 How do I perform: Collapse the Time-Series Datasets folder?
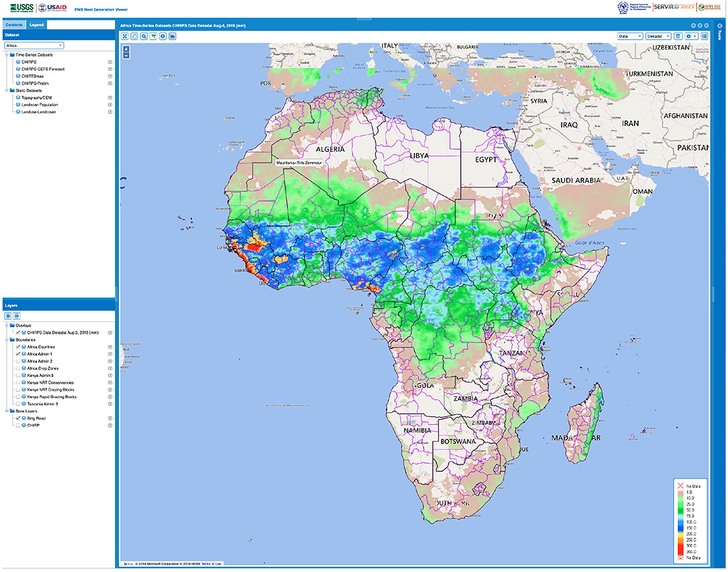pyautogui.click(x=6, y=54)
